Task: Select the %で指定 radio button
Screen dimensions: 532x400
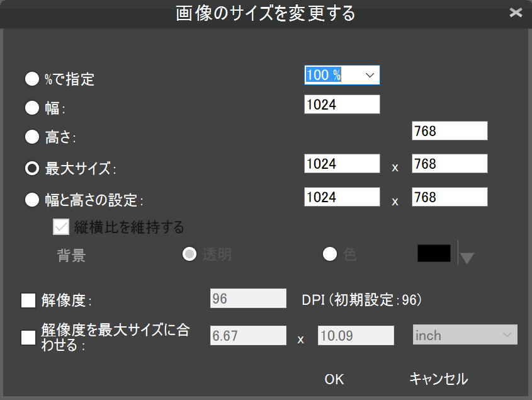Action: click(x=32, y=79)
